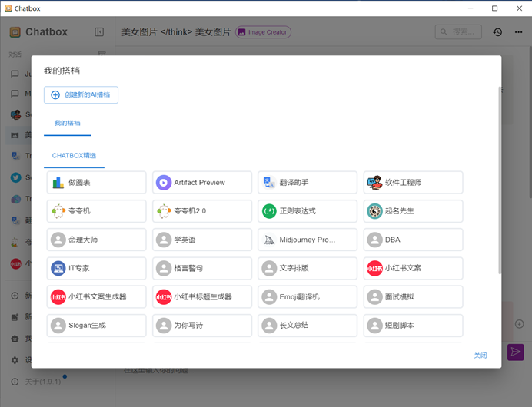The height and width of the screenshot is (407, 532).
Task: Close the dialog with 关闭
Action: tap(480, 356)
